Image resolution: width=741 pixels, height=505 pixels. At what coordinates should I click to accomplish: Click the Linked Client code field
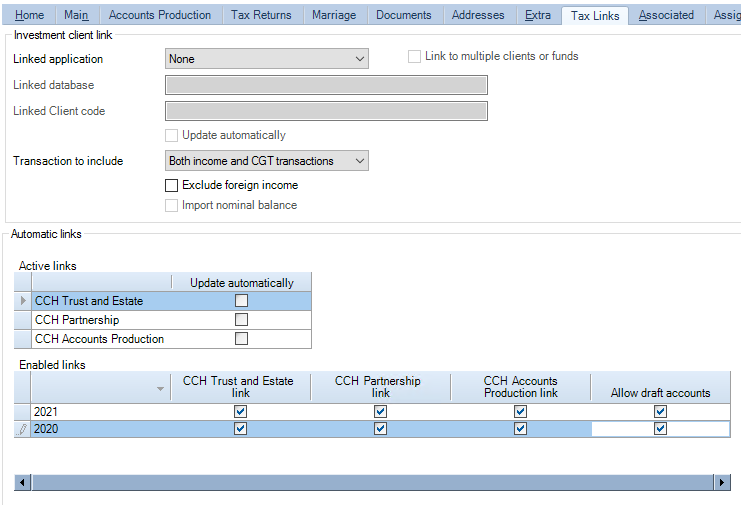click(326, 111)
